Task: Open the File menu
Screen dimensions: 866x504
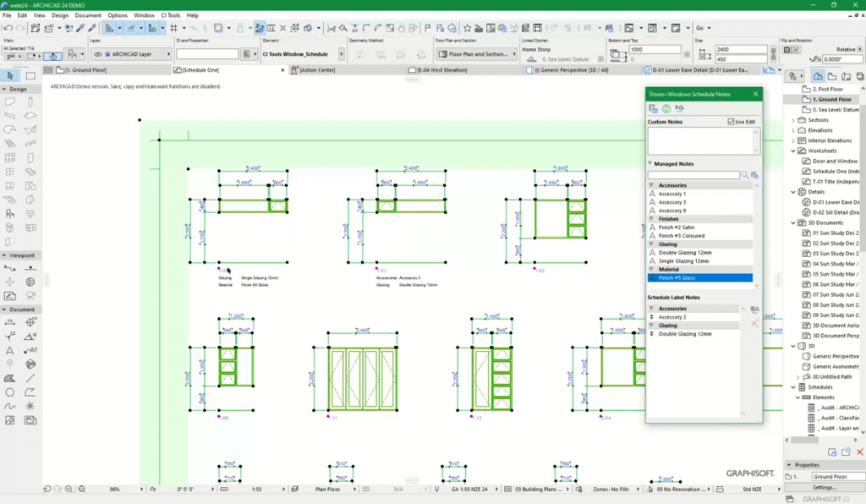Action: pyautogui.click(x=7, y=15)
